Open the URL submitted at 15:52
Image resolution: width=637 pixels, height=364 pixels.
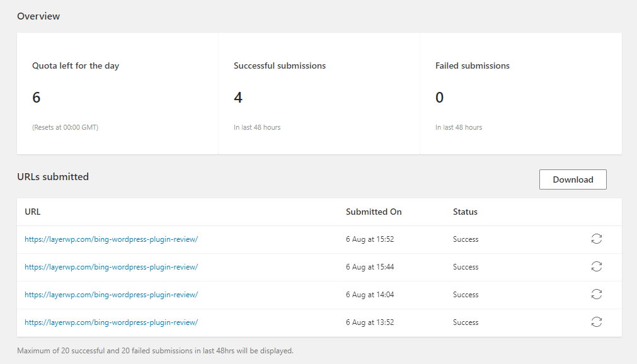click(x=112, y=239)
